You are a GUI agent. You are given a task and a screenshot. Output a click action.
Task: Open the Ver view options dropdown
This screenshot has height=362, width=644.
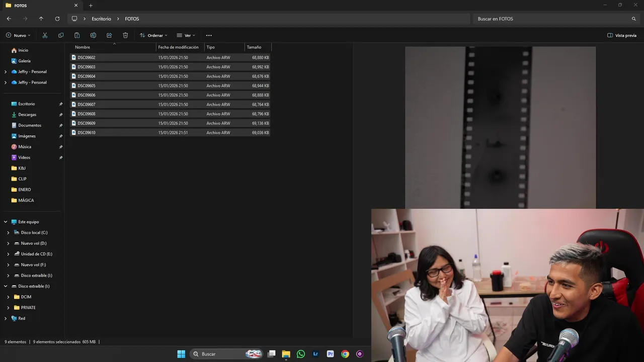pyautogui.click(x=186, y=35)
